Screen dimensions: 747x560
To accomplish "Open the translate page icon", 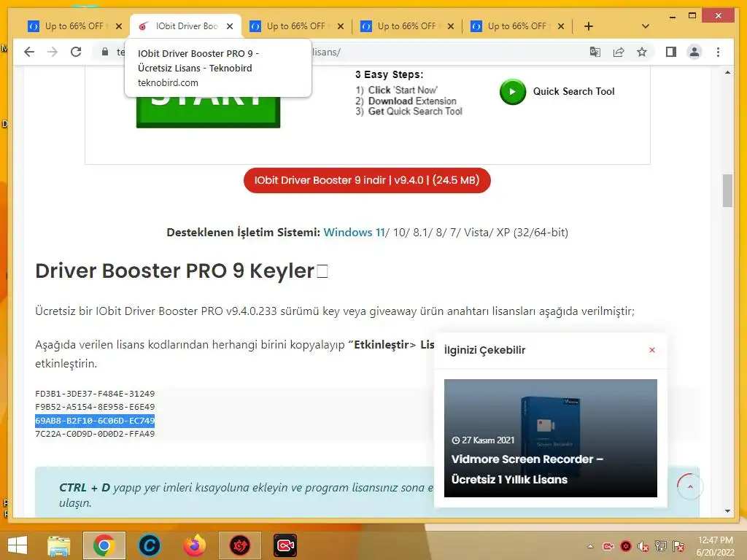I will coord(595,52).
